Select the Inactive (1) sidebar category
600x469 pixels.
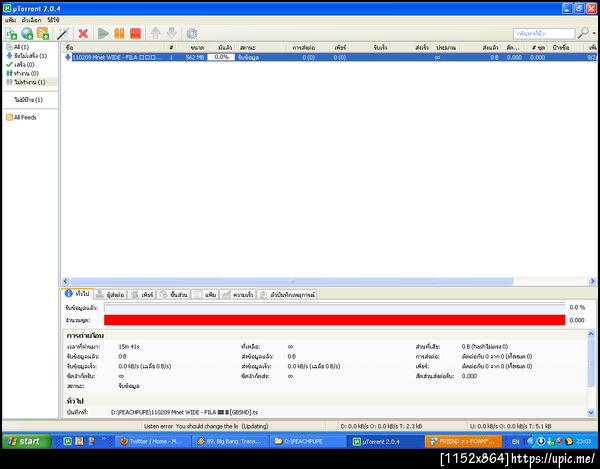(26, 82)
